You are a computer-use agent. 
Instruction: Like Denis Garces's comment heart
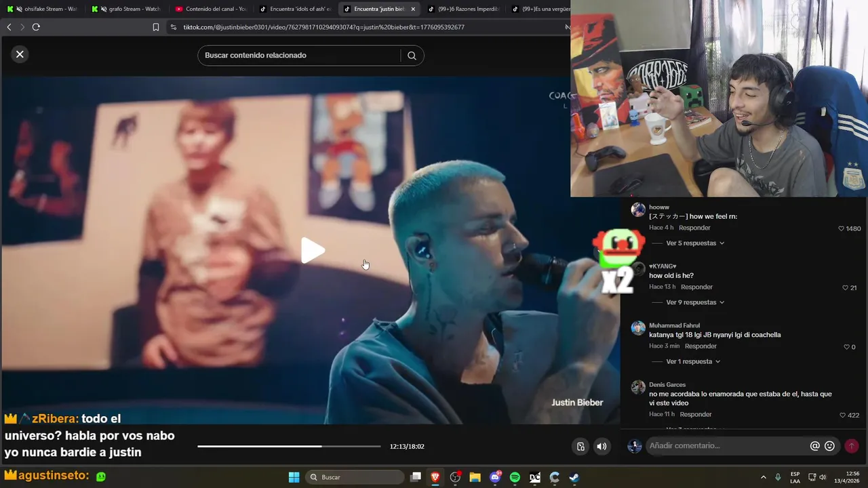842,415
